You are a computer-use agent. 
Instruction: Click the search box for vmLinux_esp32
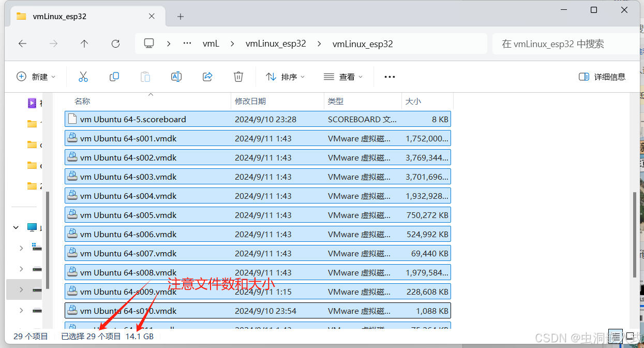[x=567, y=44]
